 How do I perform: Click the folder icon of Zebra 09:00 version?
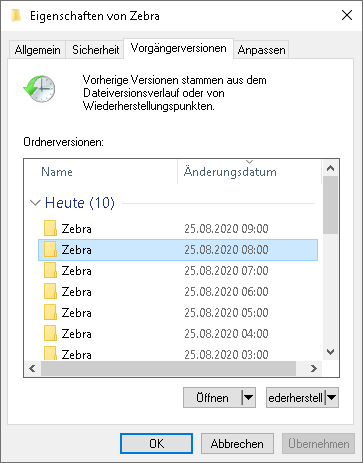50,228
